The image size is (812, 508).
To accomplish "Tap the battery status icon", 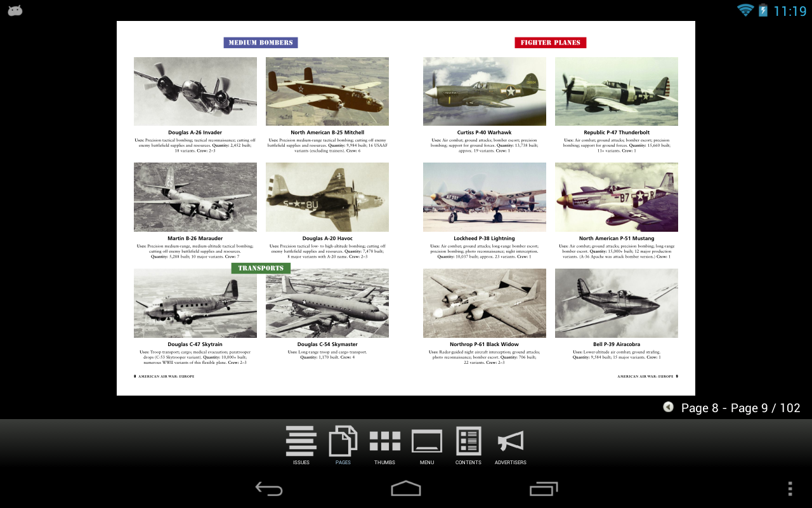I will coord(763,10).
